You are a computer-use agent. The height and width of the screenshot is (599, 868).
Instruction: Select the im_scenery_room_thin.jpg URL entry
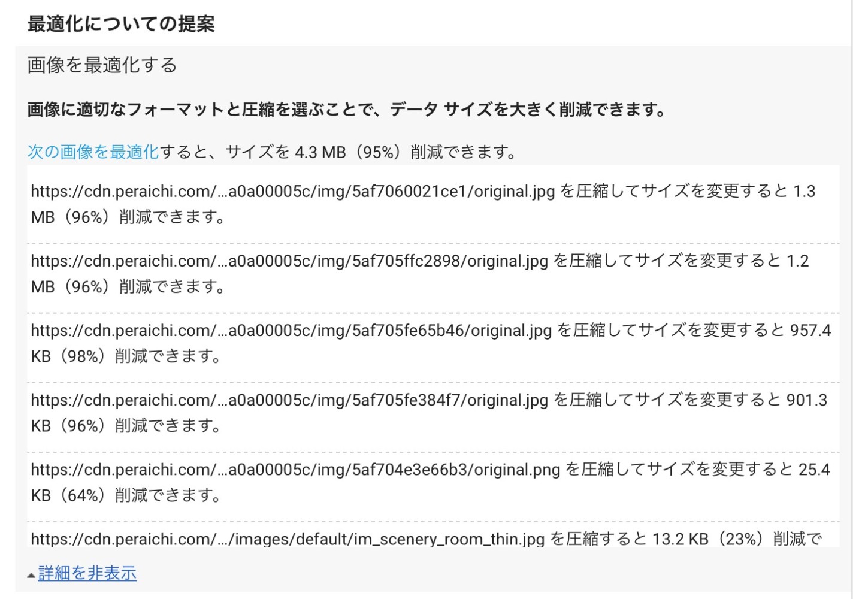tap(288, 539)
